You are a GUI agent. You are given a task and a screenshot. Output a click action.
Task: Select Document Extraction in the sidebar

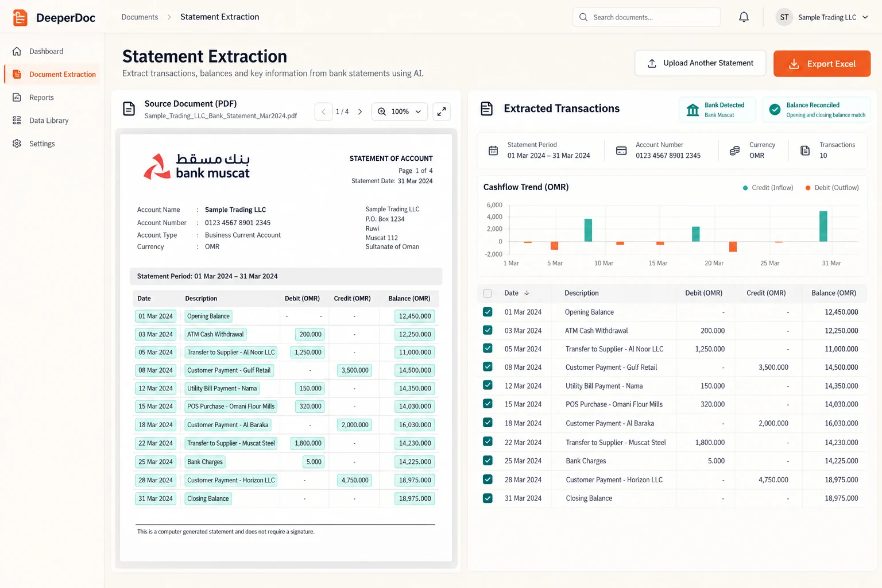[x=52, y=74]
